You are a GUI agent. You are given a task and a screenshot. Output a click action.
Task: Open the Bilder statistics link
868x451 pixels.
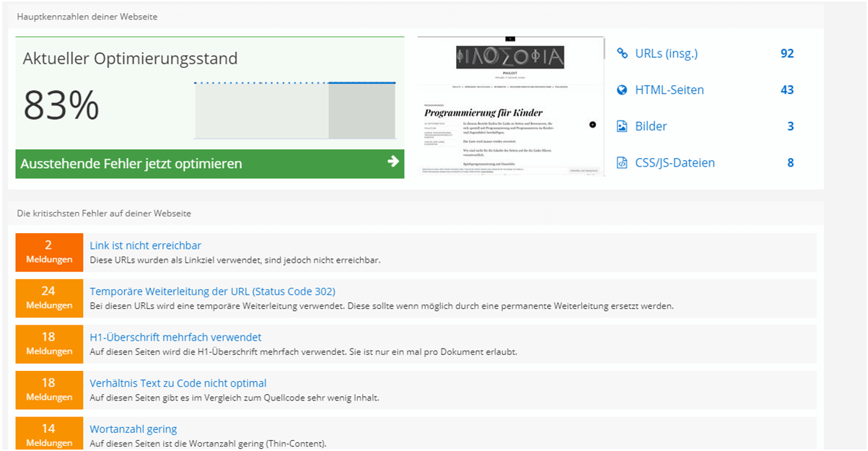point(651,126)
